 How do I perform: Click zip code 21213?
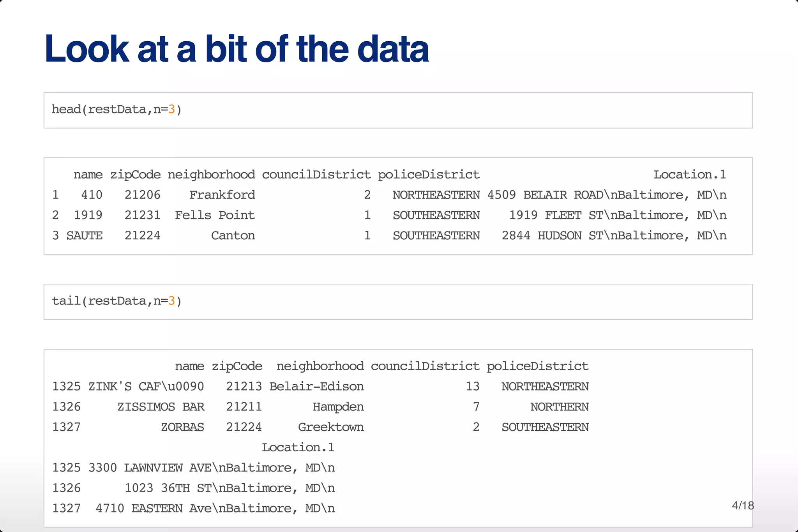point(244,386)
